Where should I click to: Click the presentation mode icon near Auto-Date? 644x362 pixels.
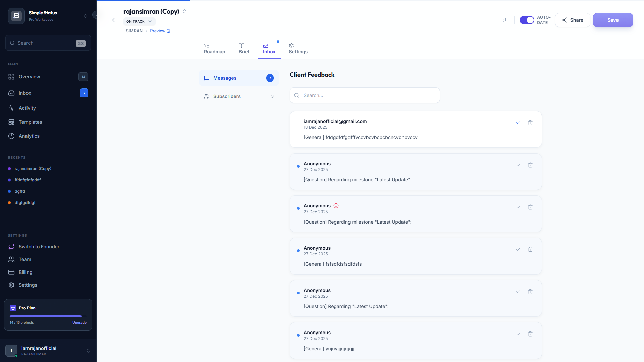tap(503, 20)
